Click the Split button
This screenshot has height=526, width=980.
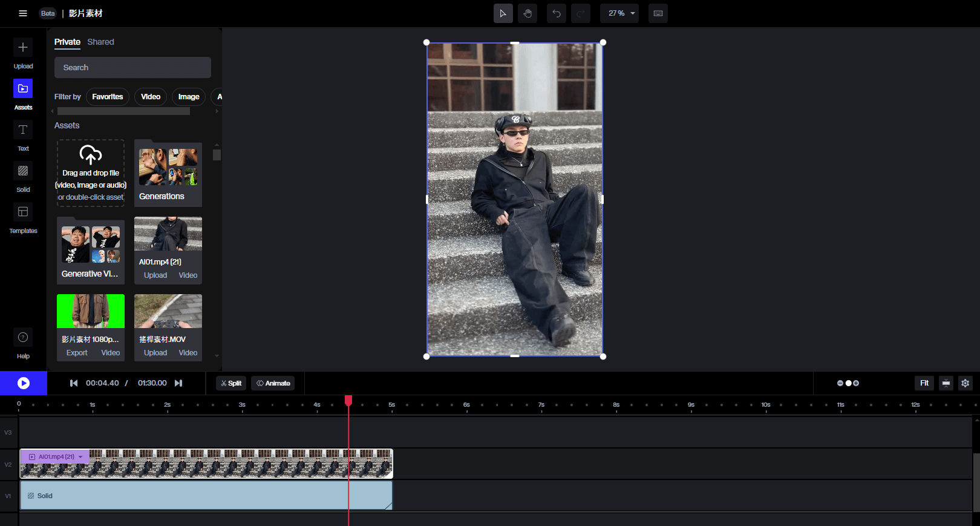pyautogui.click(x=231, y=383)
